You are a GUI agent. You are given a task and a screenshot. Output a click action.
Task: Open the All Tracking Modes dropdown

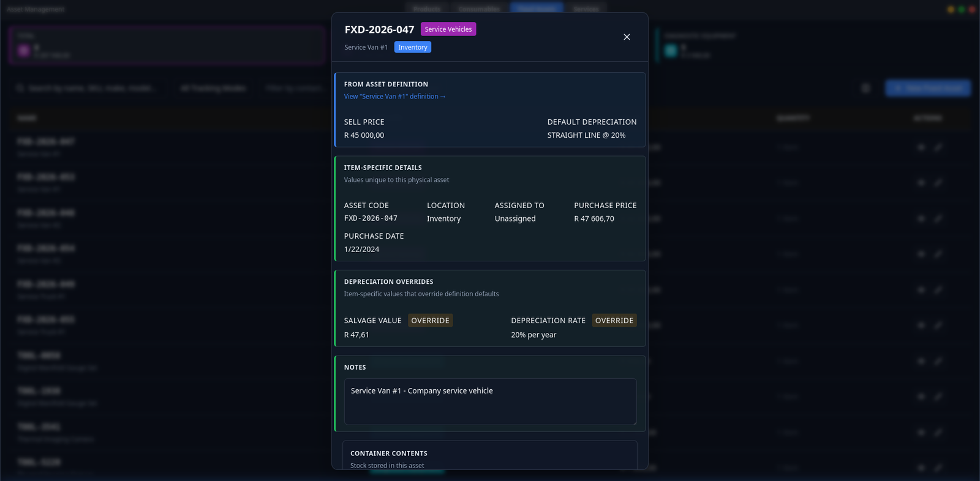tap(213, 88)
